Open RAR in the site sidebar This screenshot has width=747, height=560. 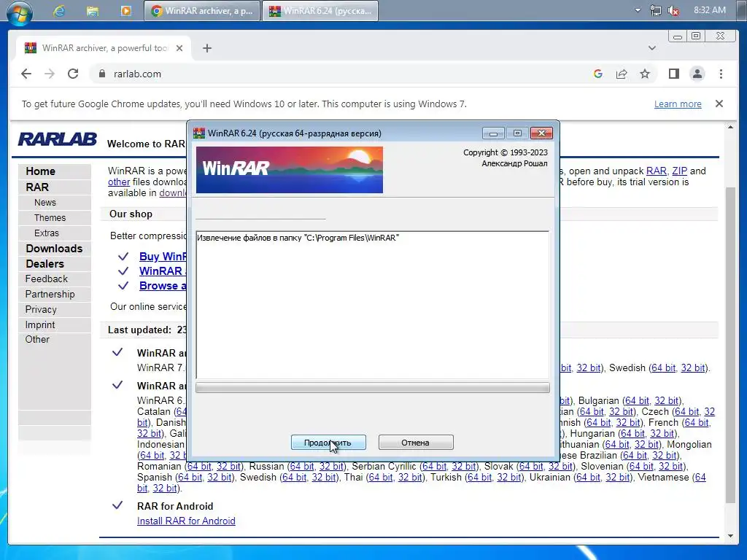click(x=37, y=187)
